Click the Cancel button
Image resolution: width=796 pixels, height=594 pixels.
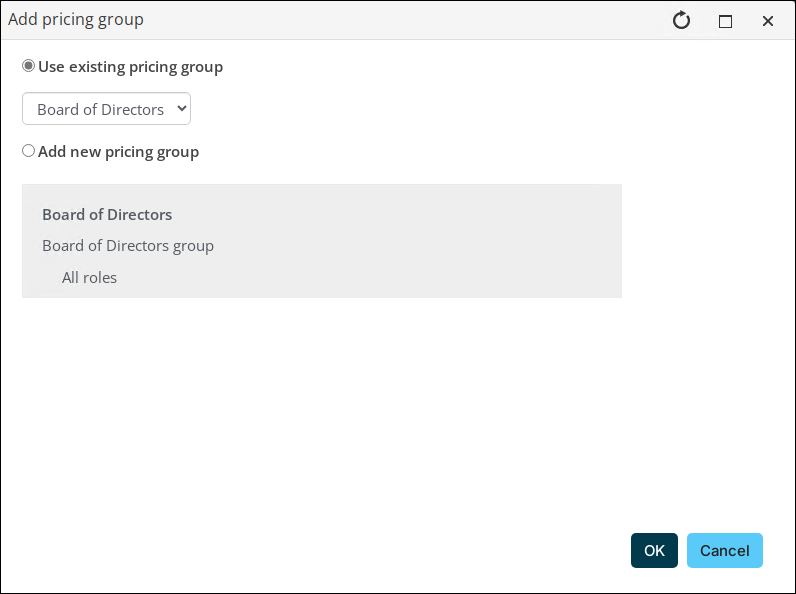pyautogui.click(x=724, y=550)
